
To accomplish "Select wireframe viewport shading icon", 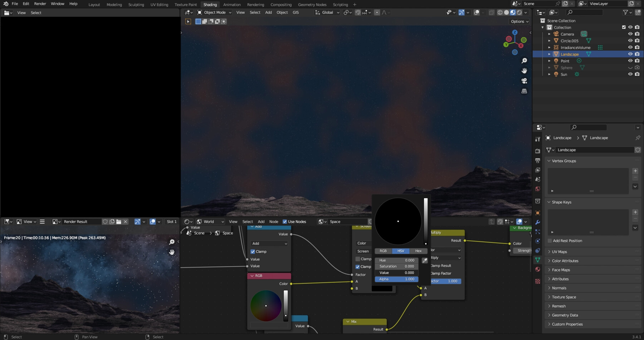I will pos(500,13).
